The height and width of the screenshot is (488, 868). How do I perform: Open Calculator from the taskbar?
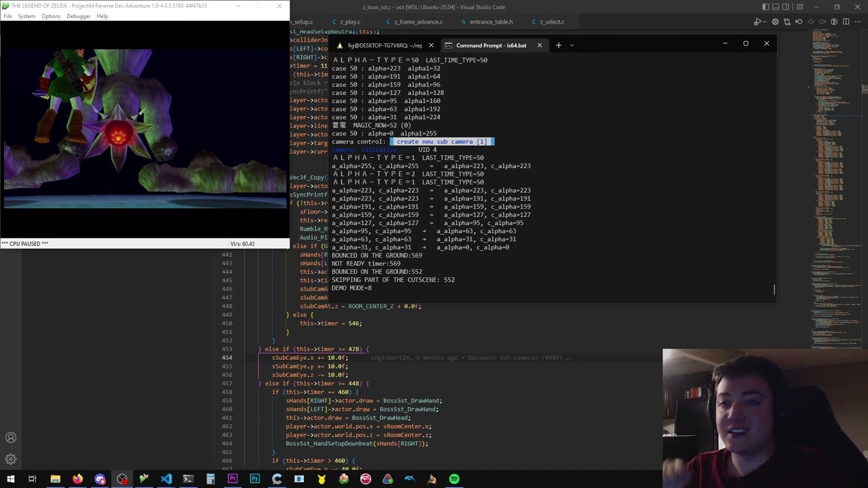tap(210, 479)
